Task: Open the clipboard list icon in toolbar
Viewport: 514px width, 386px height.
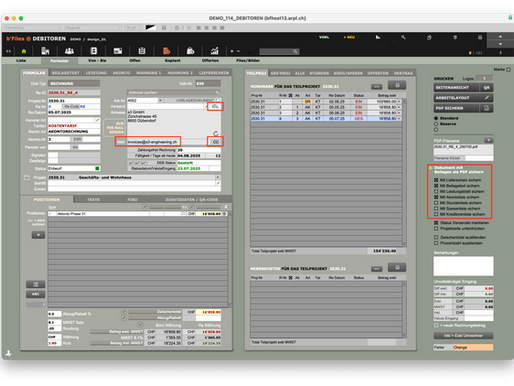Action: (142, 51)
